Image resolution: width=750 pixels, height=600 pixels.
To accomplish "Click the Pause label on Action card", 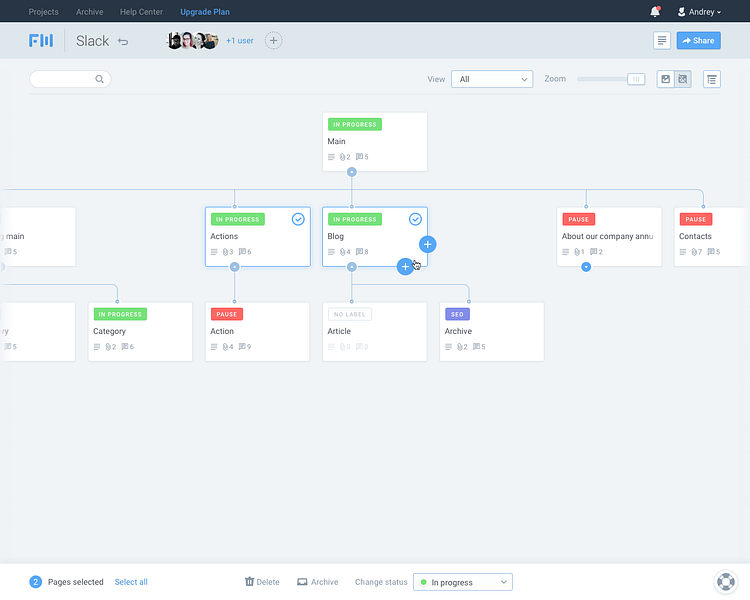I will (227, 314).
